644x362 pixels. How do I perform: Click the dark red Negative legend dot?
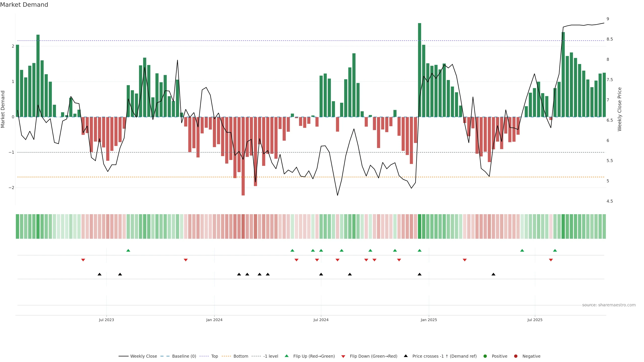pyautogui.click(x=516, y=356)
